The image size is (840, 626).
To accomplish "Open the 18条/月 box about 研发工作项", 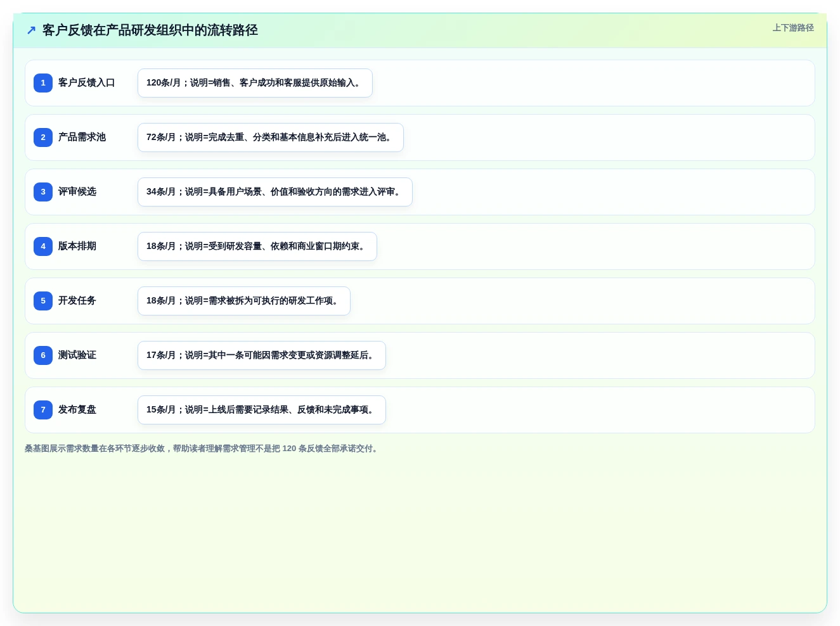I will click(244, 301).
